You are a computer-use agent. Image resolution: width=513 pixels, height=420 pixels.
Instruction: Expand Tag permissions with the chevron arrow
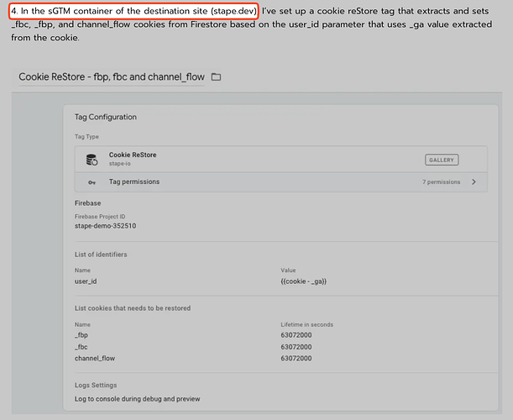[474, 181]
